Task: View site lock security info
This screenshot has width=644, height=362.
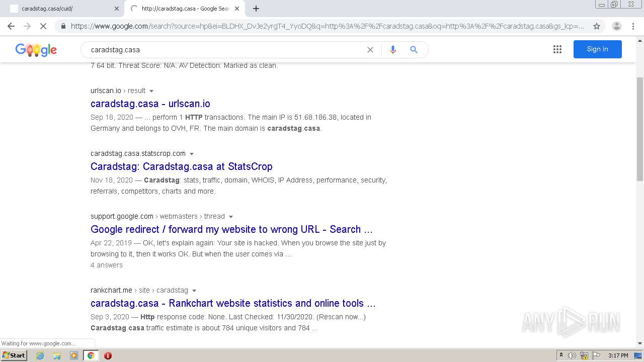Action: point(63,26)
